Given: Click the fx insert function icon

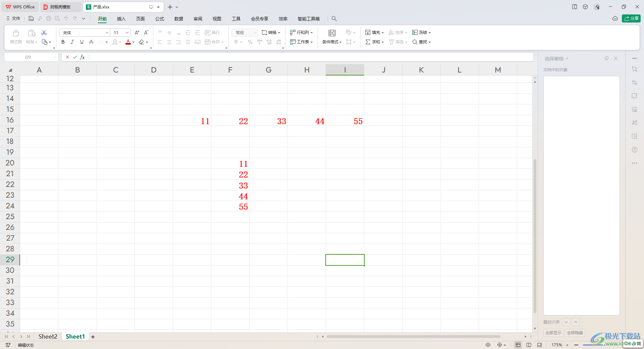Looking at the screenshot, I should point(83,57).
